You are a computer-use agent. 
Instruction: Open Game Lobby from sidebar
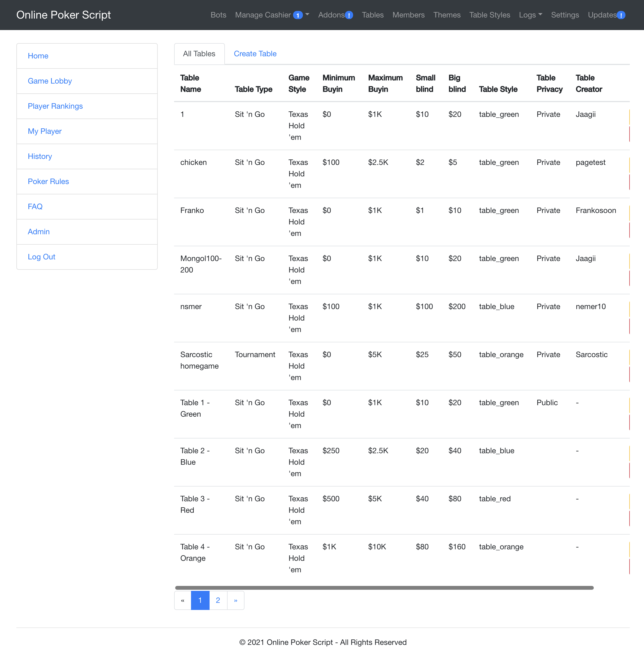point(87,81)
